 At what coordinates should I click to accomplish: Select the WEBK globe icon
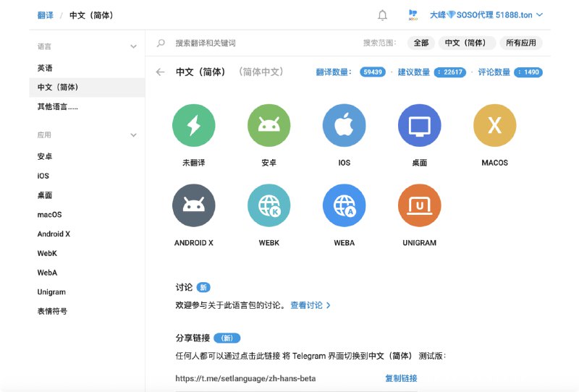click(269, 206)
